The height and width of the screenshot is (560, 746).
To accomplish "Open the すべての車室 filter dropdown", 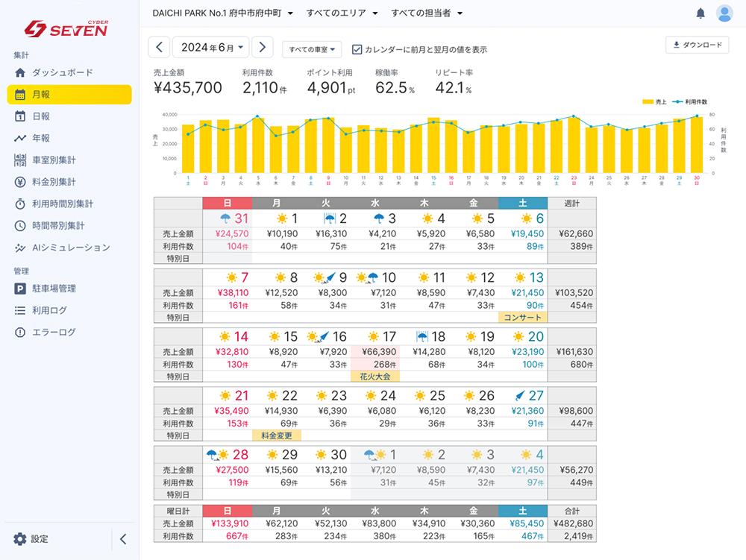I will [312, 49].
